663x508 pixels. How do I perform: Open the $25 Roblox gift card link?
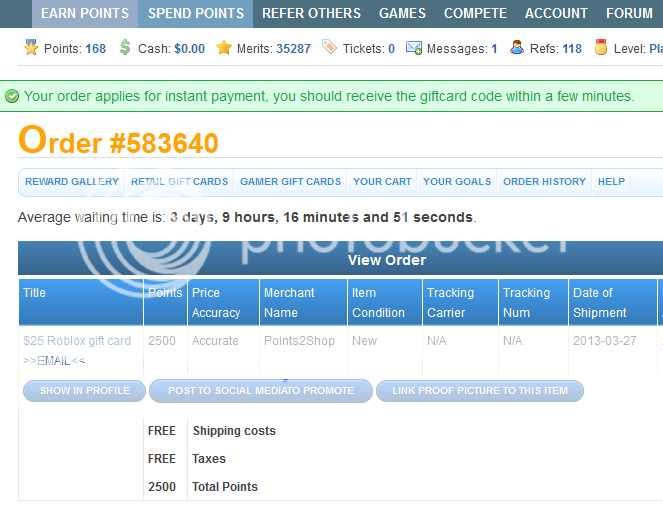coord(77,341)
